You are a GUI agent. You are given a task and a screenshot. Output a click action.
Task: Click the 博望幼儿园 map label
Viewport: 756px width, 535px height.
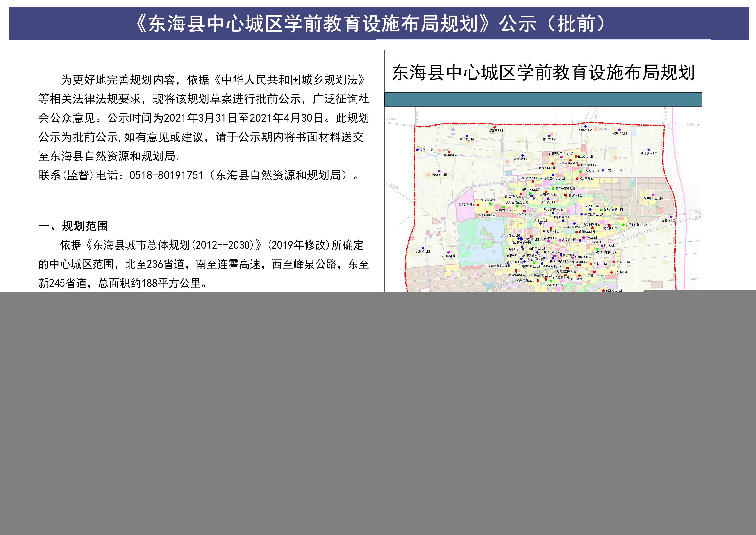(x=450, y=155)
